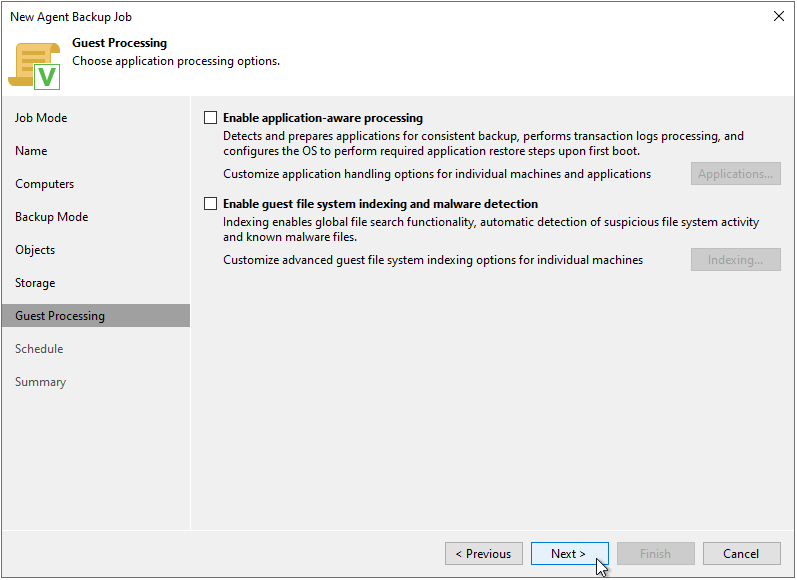Close the New Agent Backup Job dialog
Viewport: 797px width, 580px height.
click(778, 16)
